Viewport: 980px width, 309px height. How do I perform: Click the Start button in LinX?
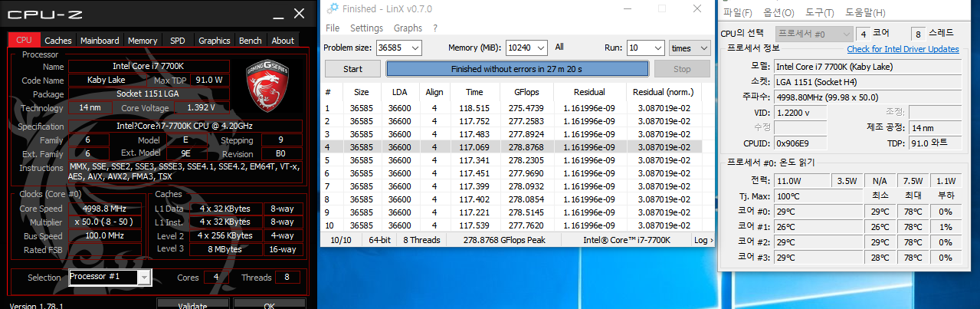[352, 69]
